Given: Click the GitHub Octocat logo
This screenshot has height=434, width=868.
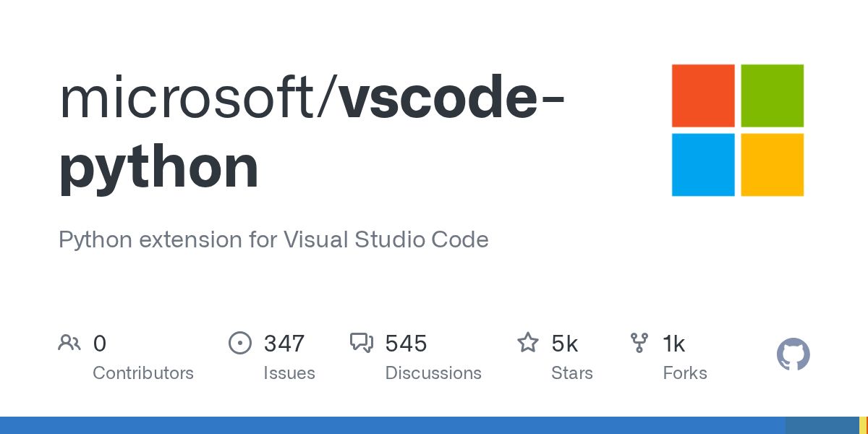Looking at the screenshot, I should 793,354.
